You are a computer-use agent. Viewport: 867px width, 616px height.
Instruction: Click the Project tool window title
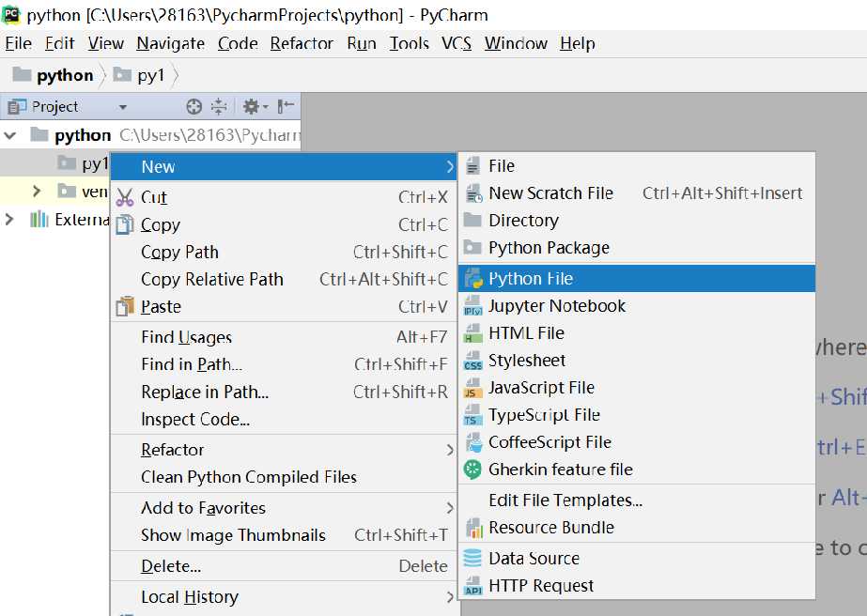(54, 106)
